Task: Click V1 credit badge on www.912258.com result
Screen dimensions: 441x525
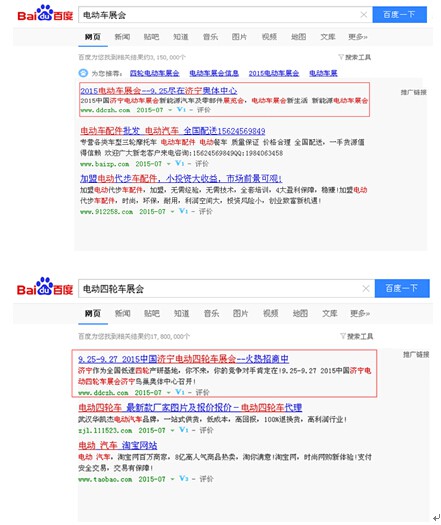Action: coord(183,211)
